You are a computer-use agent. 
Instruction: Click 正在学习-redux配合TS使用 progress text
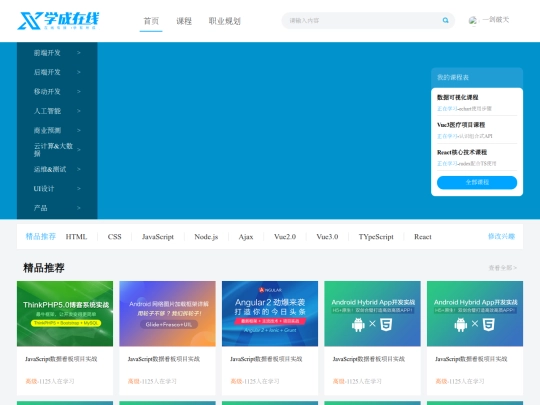point(467,163)
